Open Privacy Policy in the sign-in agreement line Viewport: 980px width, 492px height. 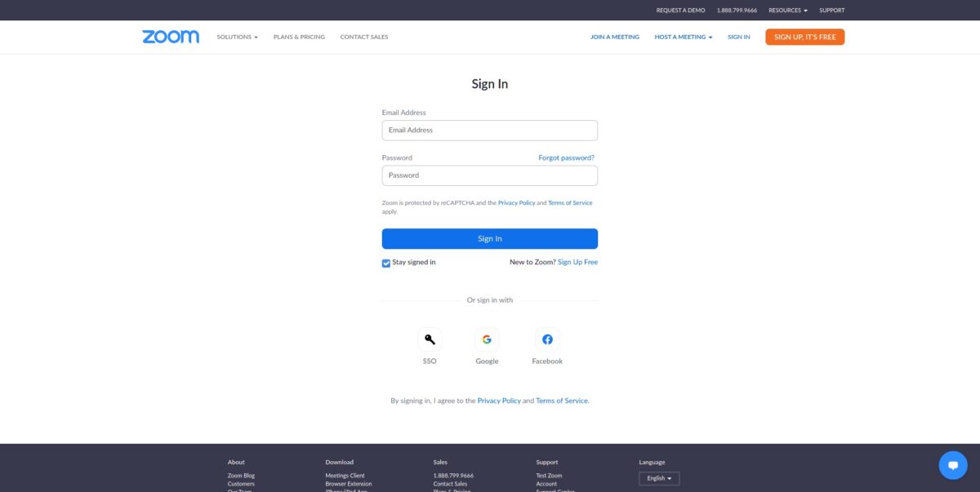tap(499, 401)
